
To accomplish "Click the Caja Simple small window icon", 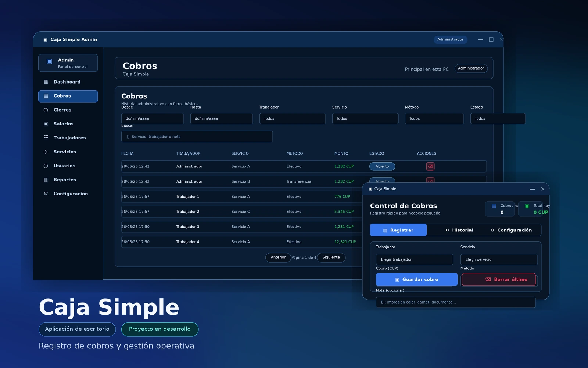I will tap(370, 189).
